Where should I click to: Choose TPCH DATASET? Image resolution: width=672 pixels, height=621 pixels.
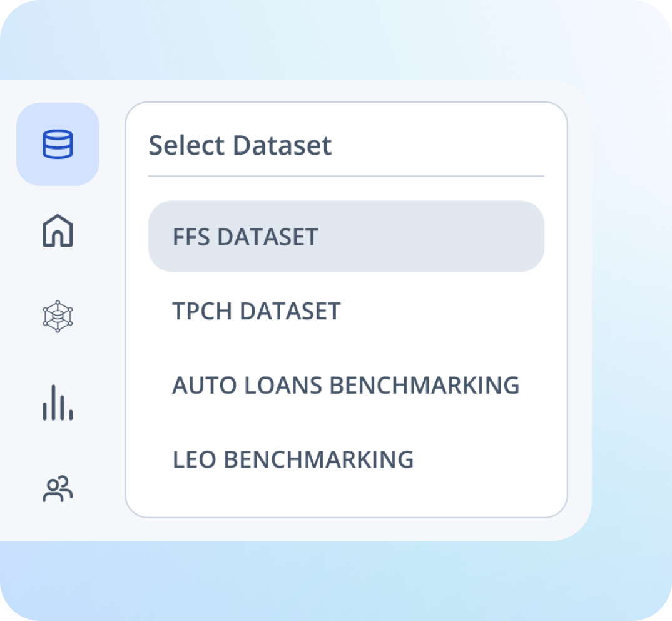pos(257,311)
